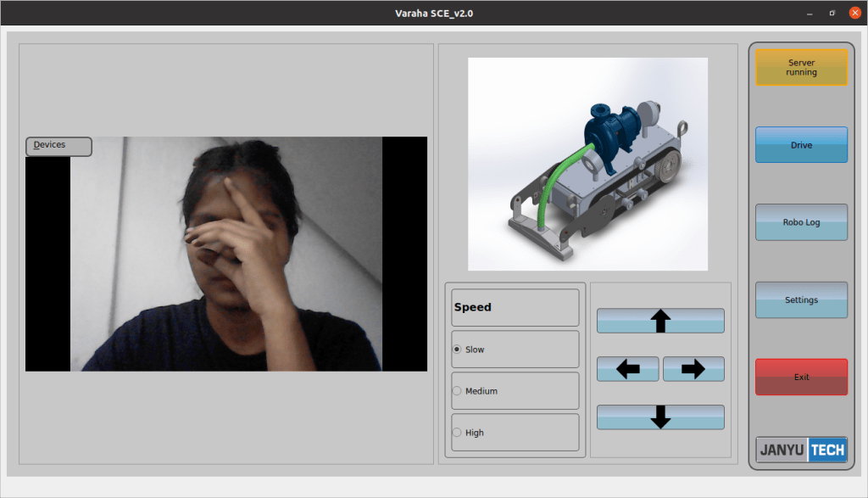Image resolution: width=868 pixels, height=498 pixels.
Task: Click the Server running button
Action: (801, 68)
